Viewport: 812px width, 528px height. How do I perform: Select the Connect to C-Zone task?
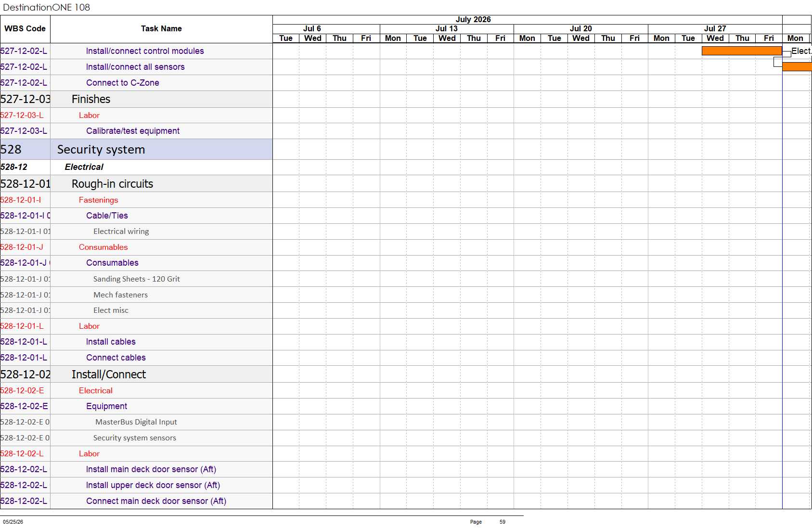[x=123, y=83]
